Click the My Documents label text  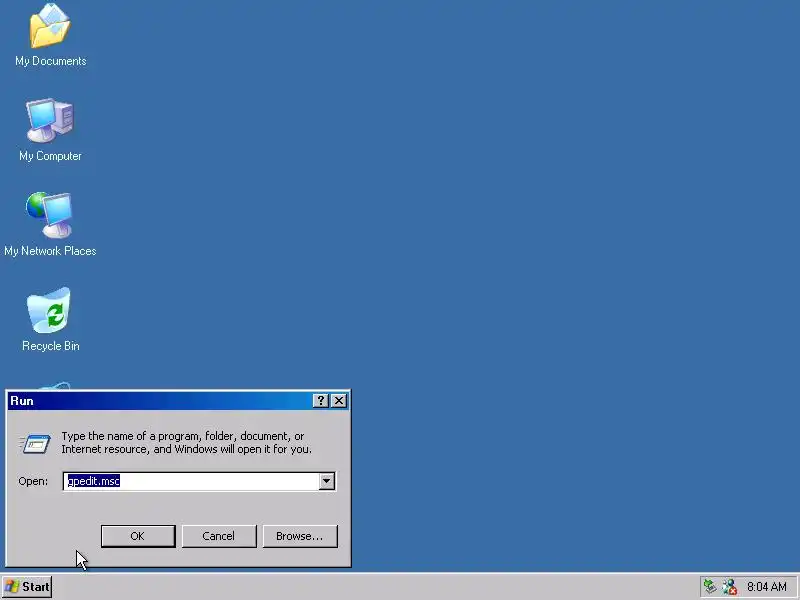(x=51, y=61)
